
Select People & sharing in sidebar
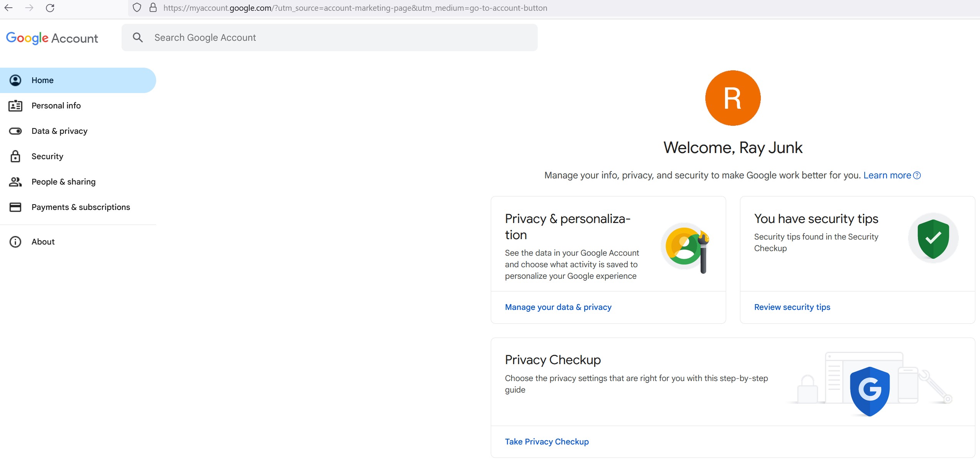coord(63,182)
